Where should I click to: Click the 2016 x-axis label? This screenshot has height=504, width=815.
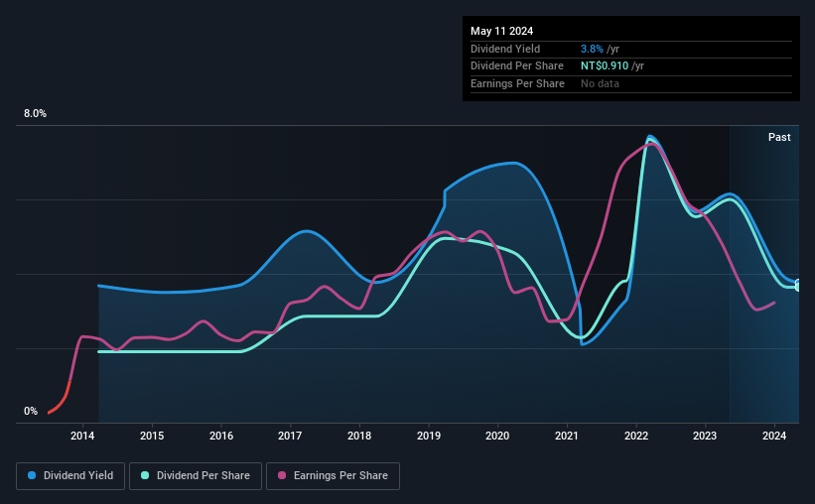[221, 436]
